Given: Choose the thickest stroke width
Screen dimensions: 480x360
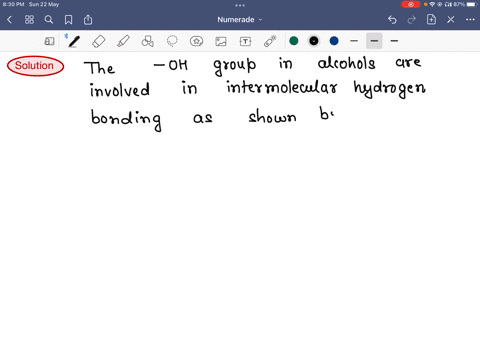Looking at the screenshot, I should pos(394,41).
